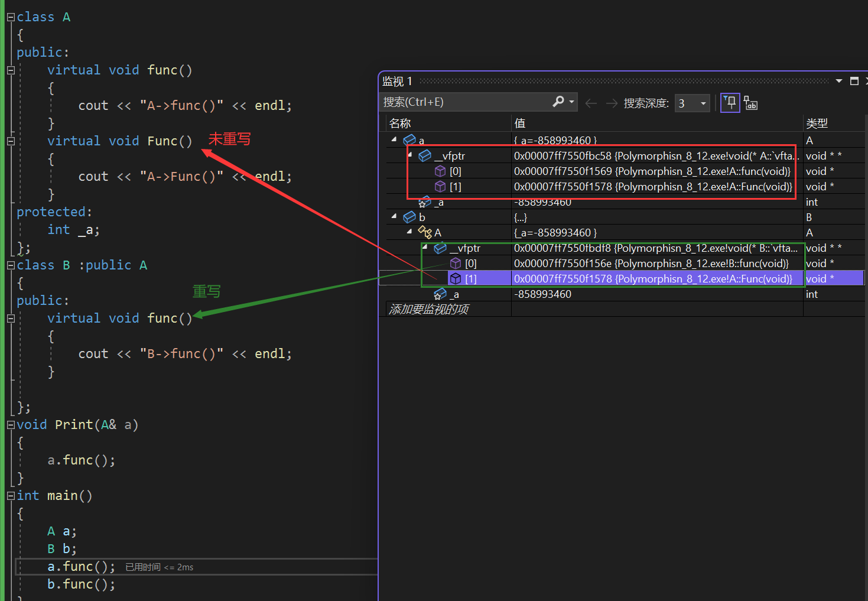Click the 'void * *' type of a's __vfptr

(x=824, y=155)
